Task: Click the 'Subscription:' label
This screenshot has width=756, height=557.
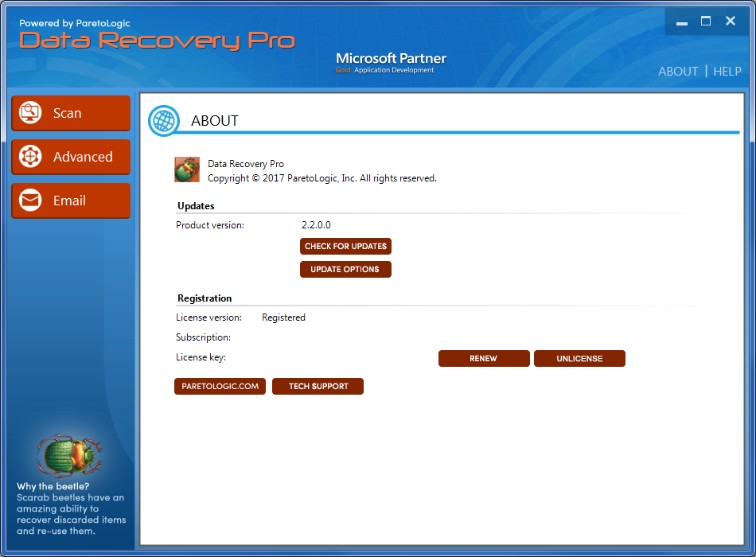Action: tap(203, 337)
